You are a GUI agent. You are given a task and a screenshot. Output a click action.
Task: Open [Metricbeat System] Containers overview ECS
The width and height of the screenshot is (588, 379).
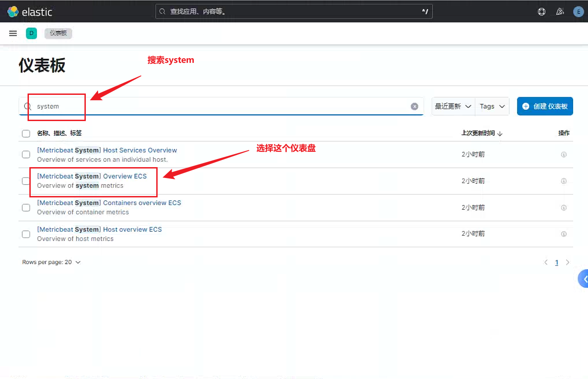109,203
